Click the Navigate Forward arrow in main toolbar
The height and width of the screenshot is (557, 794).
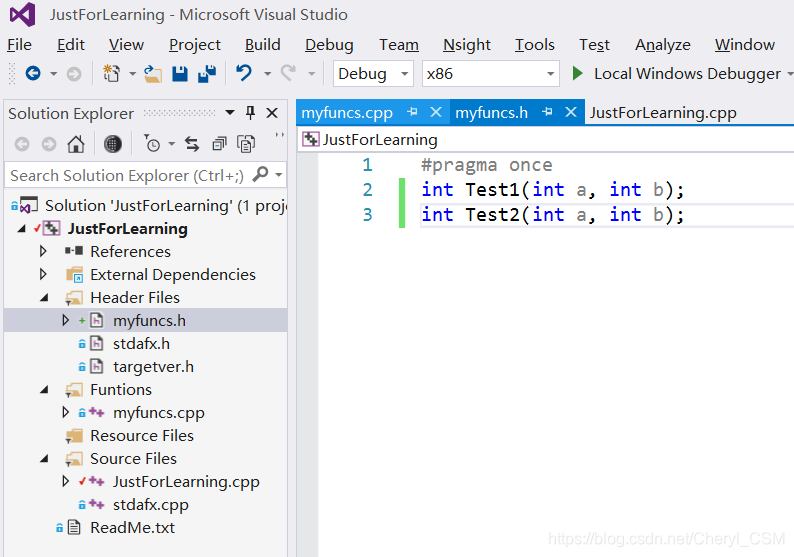(x=74, y=74)
